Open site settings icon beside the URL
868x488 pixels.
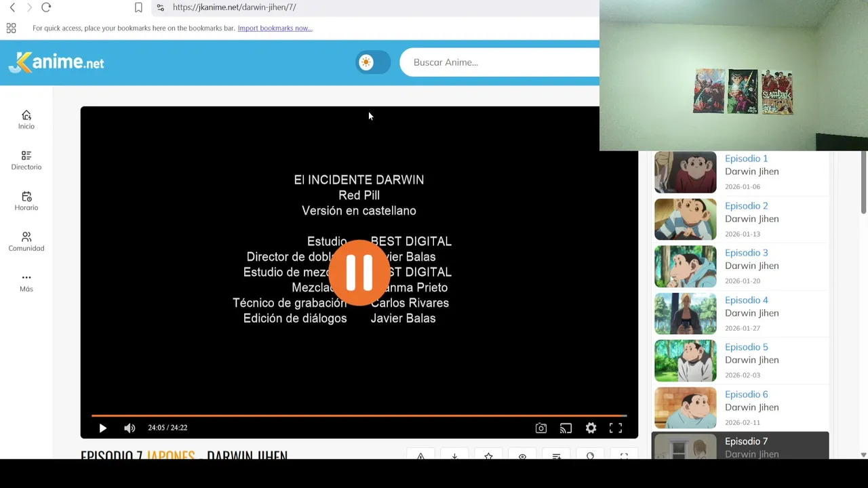pos(160,7)
